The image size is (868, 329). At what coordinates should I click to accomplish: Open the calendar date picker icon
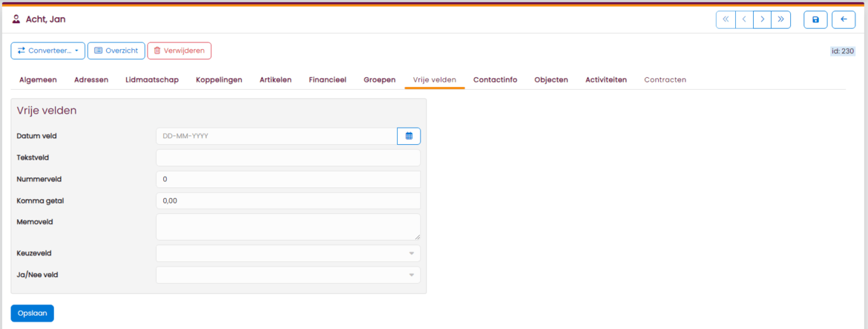coord(409,136)
